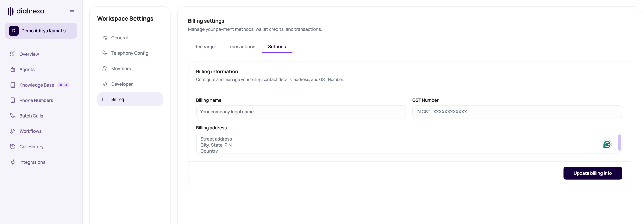Open Agents via robot icon
The height and width of the screenshot is (224, 644).
13,69
